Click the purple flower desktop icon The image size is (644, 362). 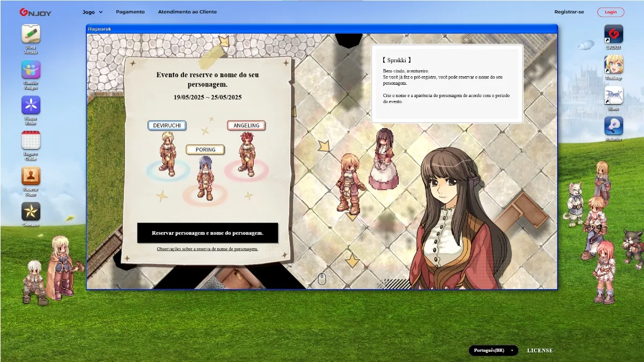click(x=31, y=105)
